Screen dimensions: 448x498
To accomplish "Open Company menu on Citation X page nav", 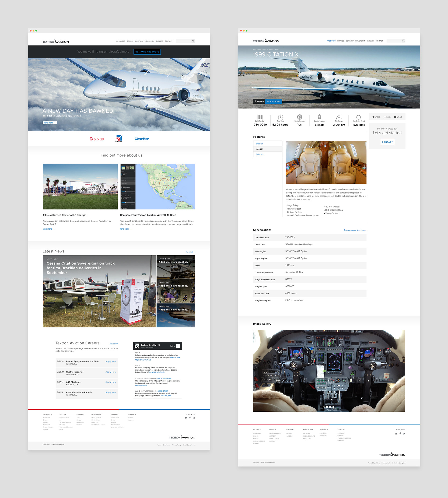I will click(x=350, y=41).
